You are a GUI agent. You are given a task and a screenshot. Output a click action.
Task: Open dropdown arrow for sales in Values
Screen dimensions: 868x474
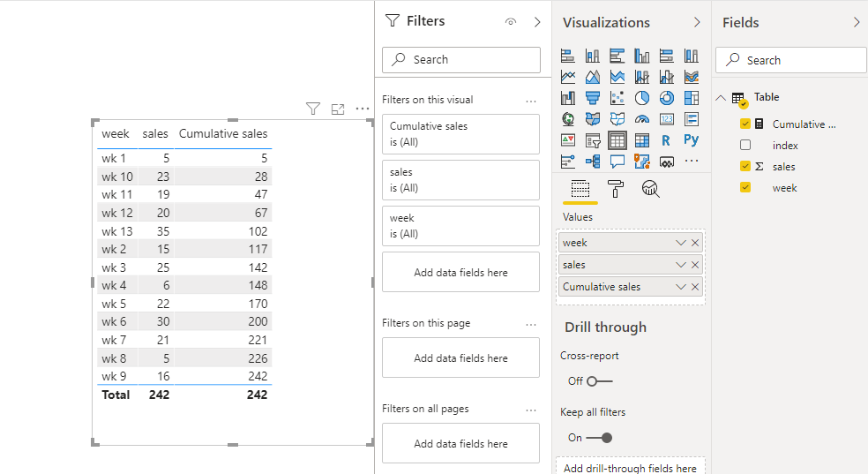[x=680, y=265]
